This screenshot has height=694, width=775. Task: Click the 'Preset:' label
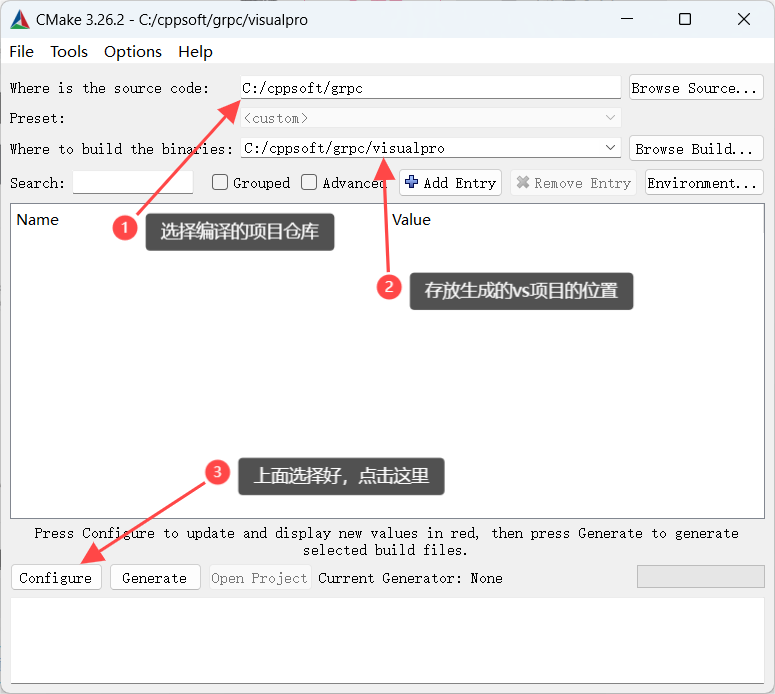(37, 118)
